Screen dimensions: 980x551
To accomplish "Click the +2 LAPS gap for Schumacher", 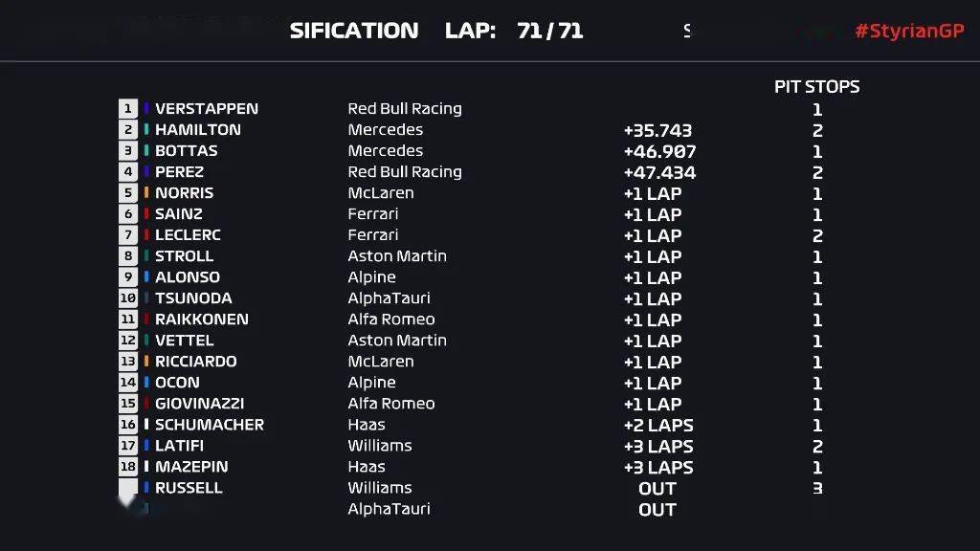I will coord(658,426).
